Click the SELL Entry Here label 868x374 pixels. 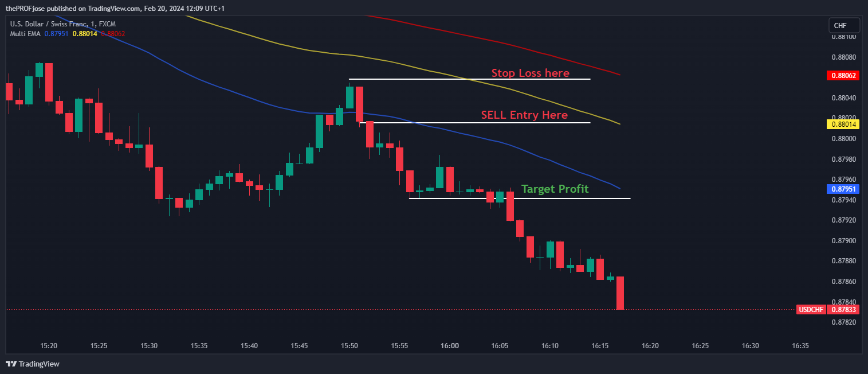coord(524,115)
